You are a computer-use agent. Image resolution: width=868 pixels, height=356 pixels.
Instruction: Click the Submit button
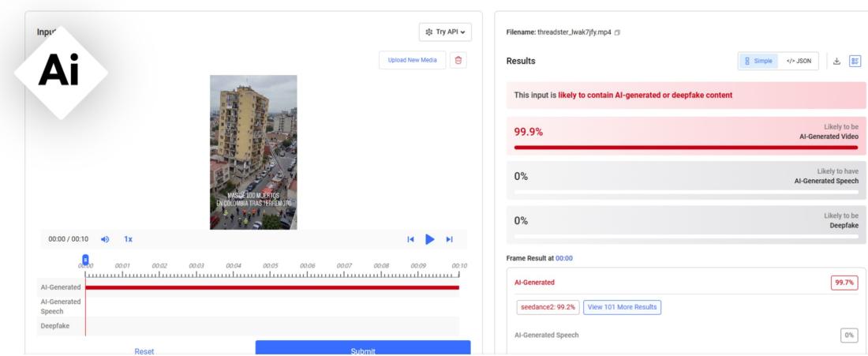click(x=363, y=349)
